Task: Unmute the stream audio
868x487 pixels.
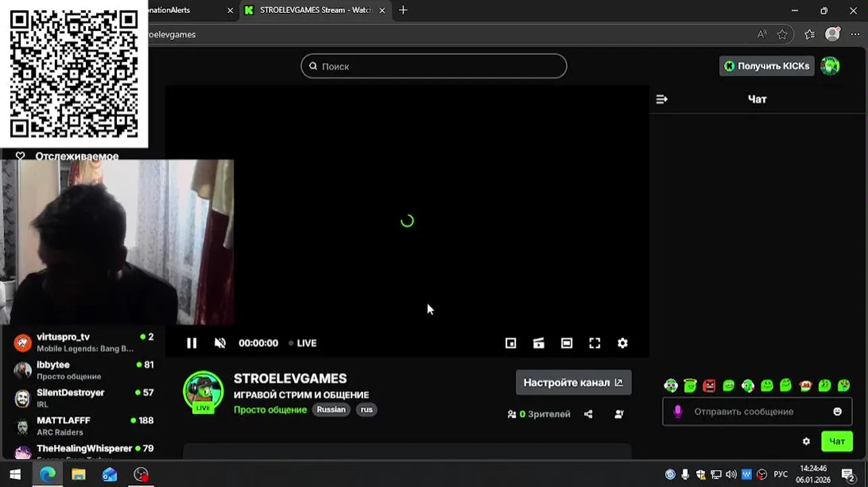Action: coord(220,343)
